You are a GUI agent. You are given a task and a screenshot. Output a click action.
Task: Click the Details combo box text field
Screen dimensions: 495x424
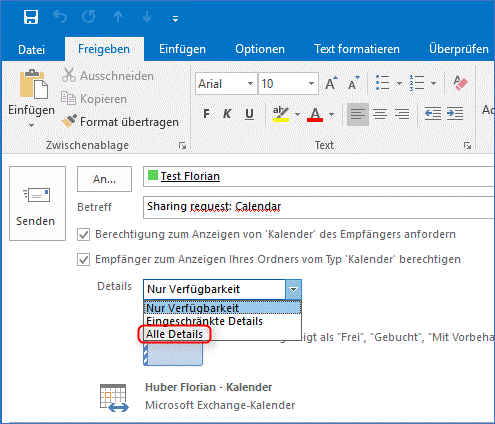(214, 289)
